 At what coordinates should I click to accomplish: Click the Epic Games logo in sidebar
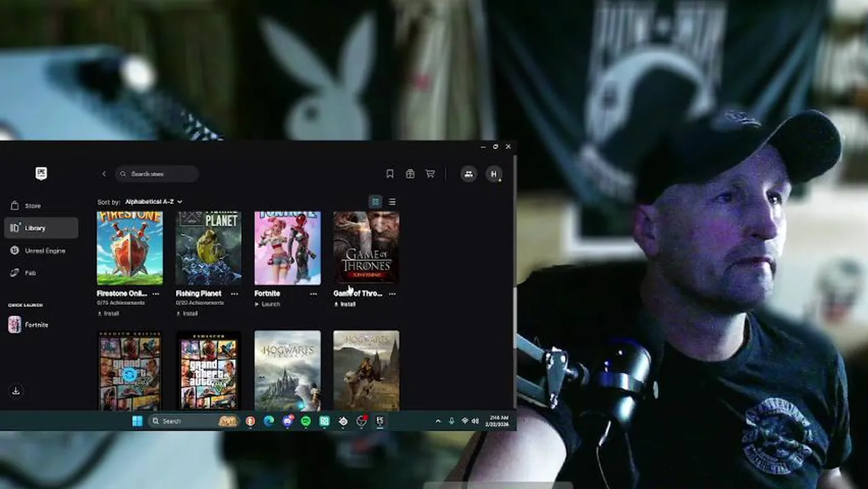pos(41,173)
